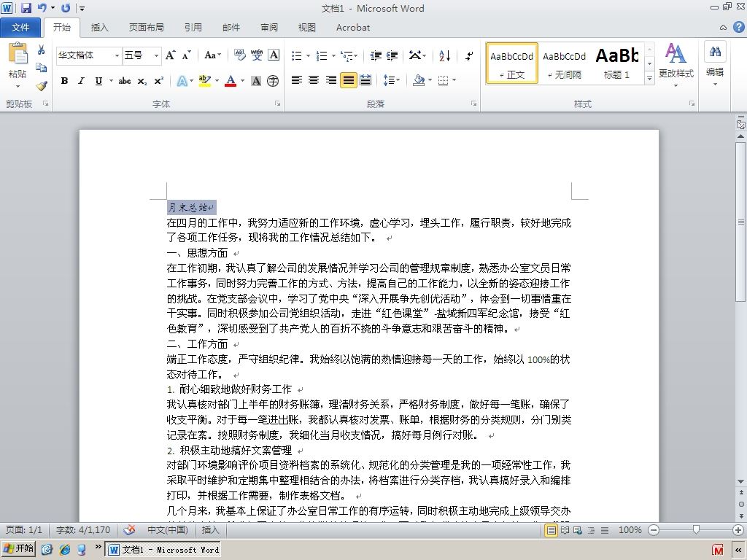747x560 pixels.
Task: Click the Sort A-Z icon
Action: click(444, 55)
